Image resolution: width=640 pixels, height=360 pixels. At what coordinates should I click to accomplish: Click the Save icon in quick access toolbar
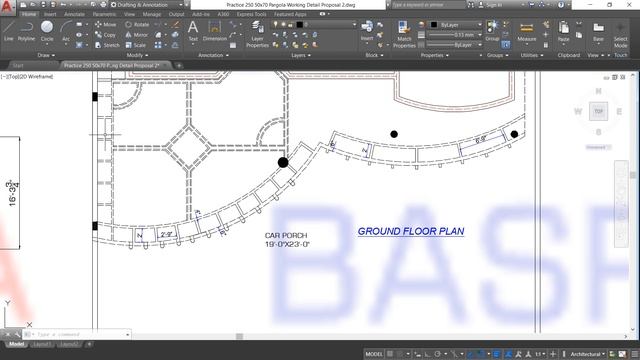(43, 5)
